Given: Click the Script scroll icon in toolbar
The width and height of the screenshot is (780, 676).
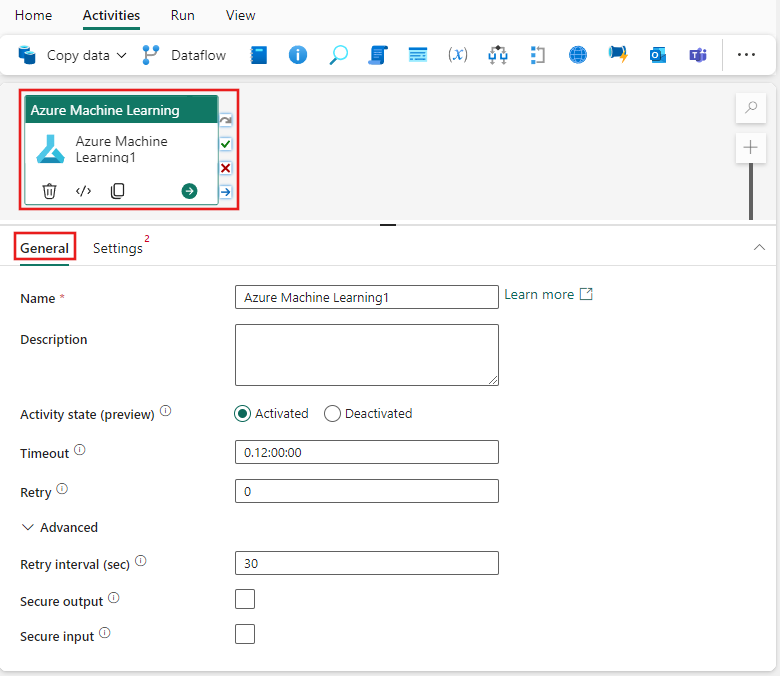Looking at the screenshot, I should coord(378,55).
